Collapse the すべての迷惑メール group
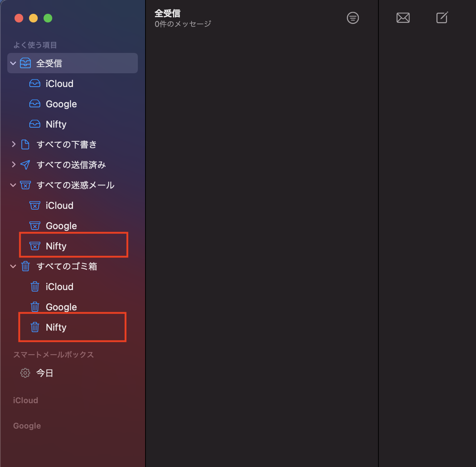476x467 pixels. pyautogui.click(x=13, y=185)
